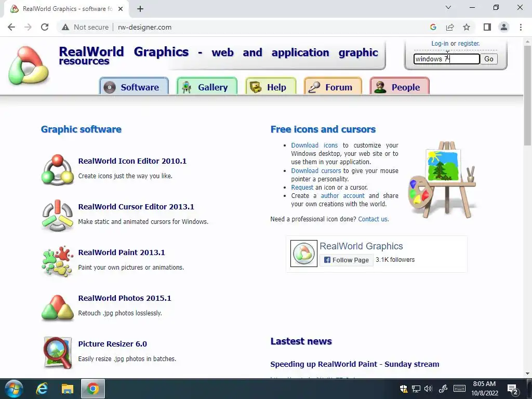Click the Windows security tray icon
Image resolution: width=532 pixels, height=399 pixels.
(403, 389)
